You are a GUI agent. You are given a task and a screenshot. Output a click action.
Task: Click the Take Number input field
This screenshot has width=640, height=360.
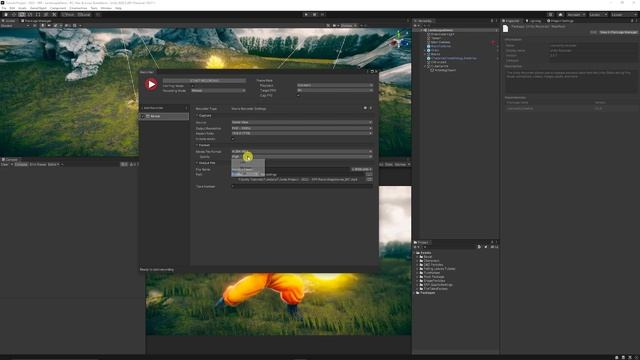click(x=302, y=187)
